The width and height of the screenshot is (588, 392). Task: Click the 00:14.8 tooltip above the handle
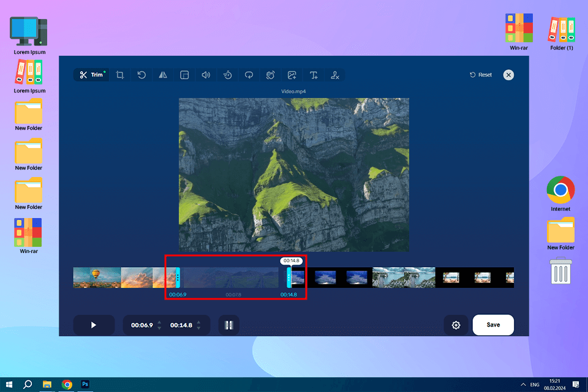[292, 261]
